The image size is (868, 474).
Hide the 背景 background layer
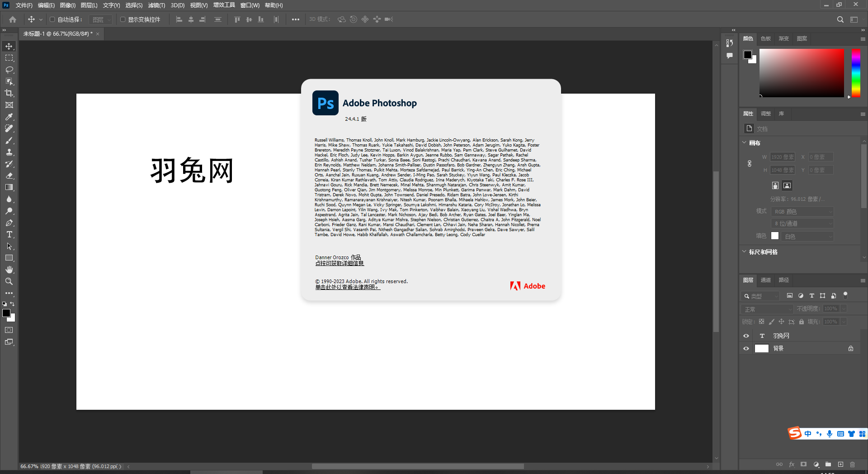(x=746, y=348)
